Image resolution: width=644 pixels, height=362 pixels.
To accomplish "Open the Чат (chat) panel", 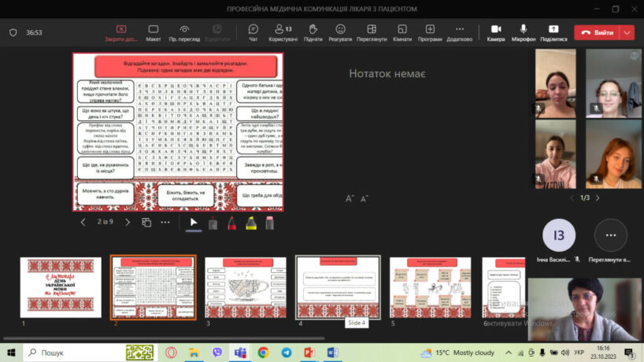I will click(x=253, y=32).
